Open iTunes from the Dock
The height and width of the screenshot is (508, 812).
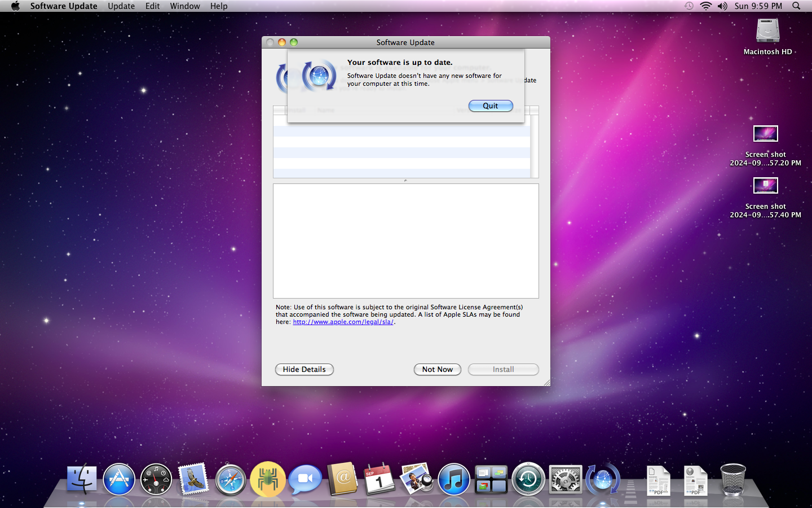(x=454, y=479)
